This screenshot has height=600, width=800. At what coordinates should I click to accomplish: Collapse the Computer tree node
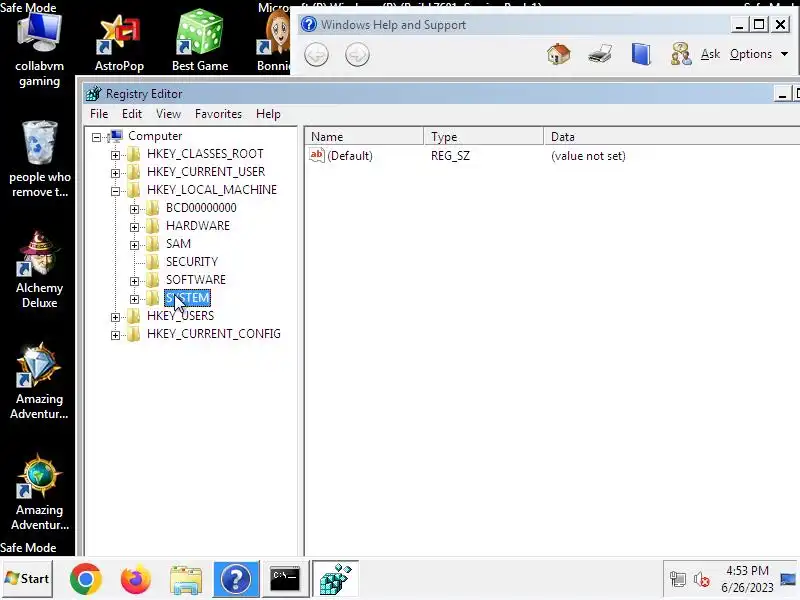(96, 137)
